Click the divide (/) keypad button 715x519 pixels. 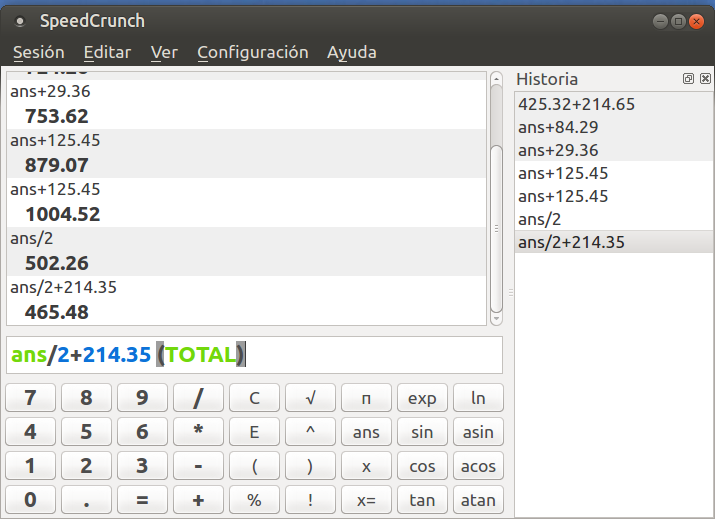(198, 398)
